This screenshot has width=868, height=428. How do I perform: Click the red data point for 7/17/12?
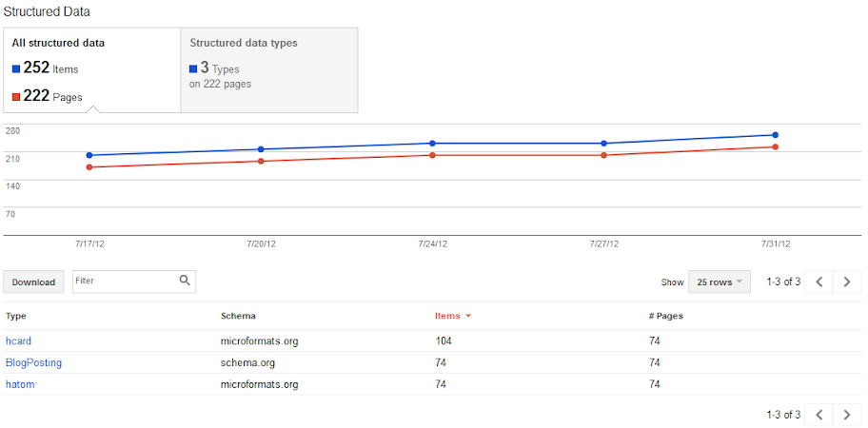(x=89, y=167)
